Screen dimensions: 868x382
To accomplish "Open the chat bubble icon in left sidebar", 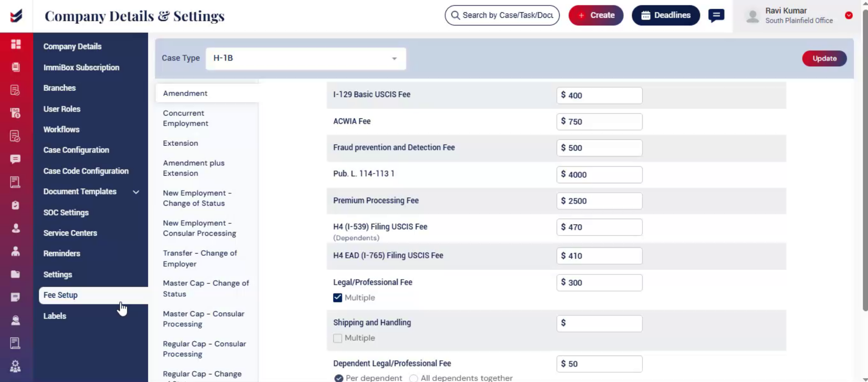I will tap(15, 159).
